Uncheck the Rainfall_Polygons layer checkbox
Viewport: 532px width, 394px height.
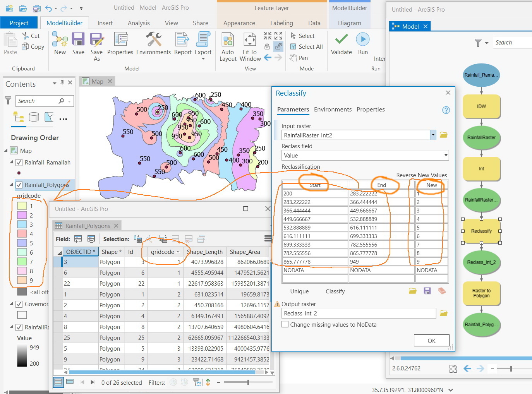pyautogui.click(x=19, y=185)
